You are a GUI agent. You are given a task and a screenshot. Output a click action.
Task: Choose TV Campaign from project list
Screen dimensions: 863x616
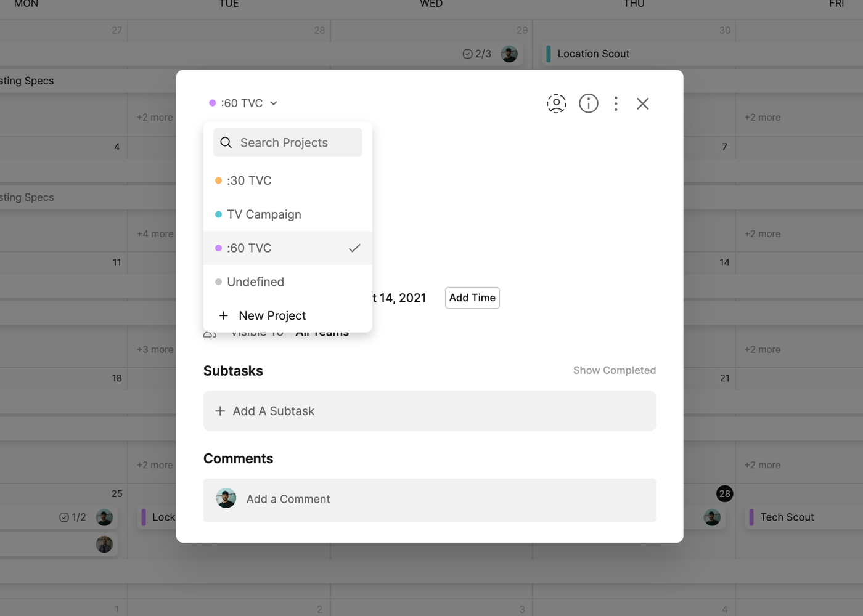[264, 214]
